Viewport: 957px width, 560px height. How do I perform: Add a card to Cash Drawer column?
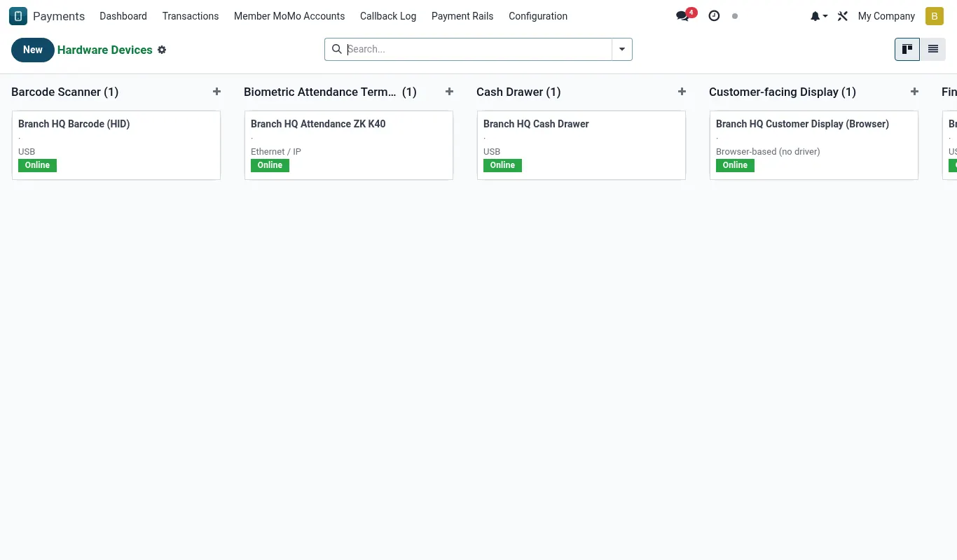pyautogui.click(x=682, y=92)
